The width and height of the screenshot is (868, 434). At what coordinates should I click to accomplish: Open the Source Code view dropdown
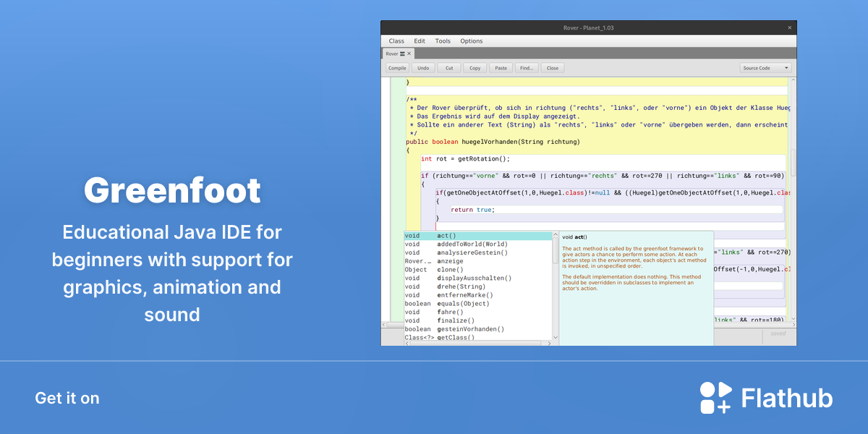click(766, 68)
